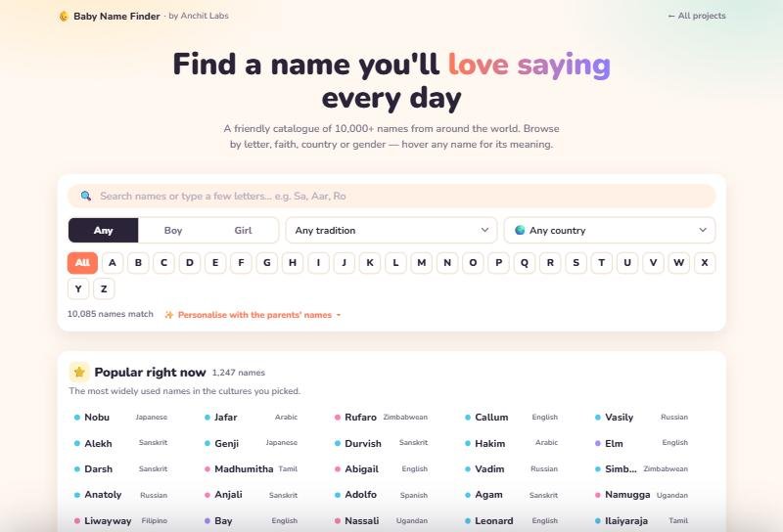Select the Any gender option
783x532 pixels.
click(x=104, y=230)
